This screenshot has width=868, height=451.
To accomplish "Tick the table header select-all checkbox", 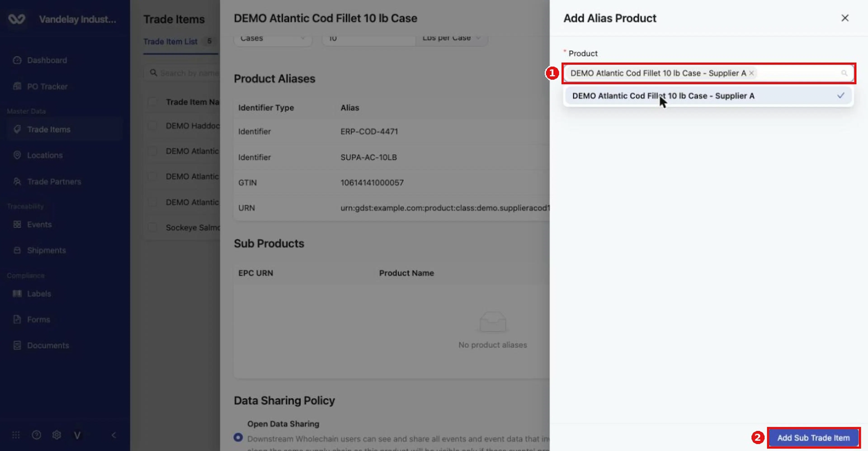I will pos(153,102).
